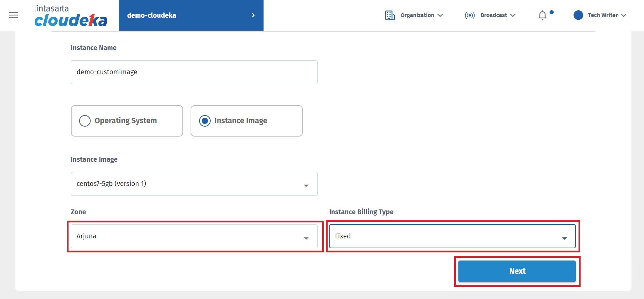644x299 pixels.
Task: Select the Operating System radio button
Action: click(85, 121)
